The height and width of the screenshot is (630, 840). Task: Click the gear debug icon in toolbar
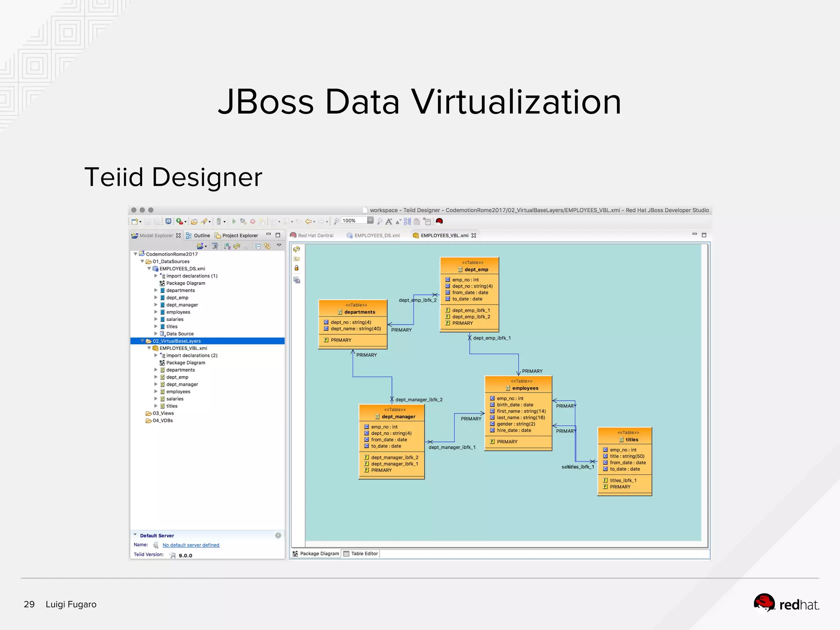pos(243,221)
